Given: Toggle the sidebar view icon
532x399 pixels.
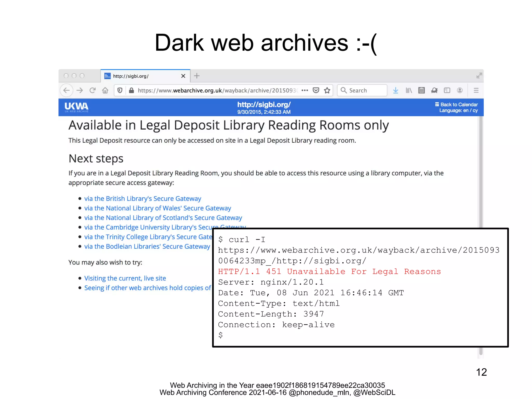Looking at the screenshot, I should point(447,90).
